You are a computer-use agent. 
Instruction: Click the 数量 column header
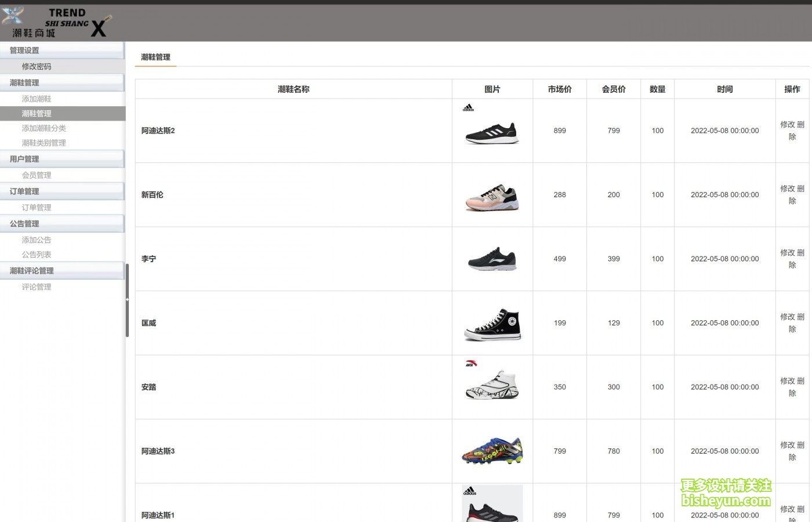(658, 89)
